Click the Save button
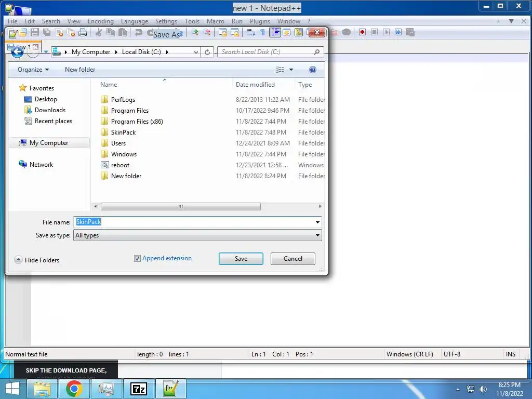Viewport: 532px width, 399px height. point(241,259)
